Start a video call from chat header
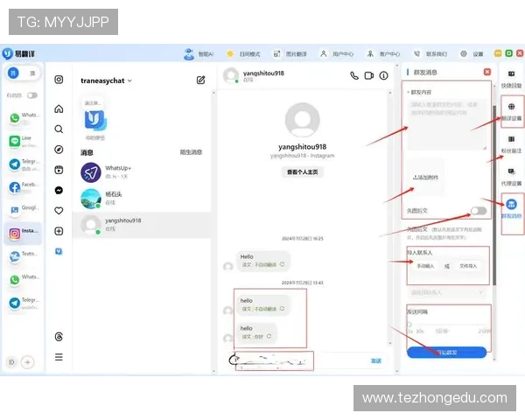The image size is (525, 420). pyautogui.click(x=368, y=76)
